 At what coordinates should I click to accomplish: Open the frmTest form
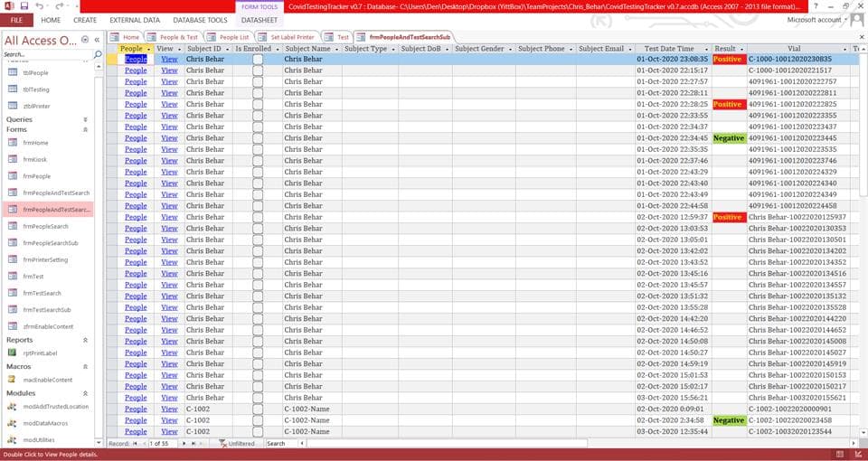coord(33,277)
